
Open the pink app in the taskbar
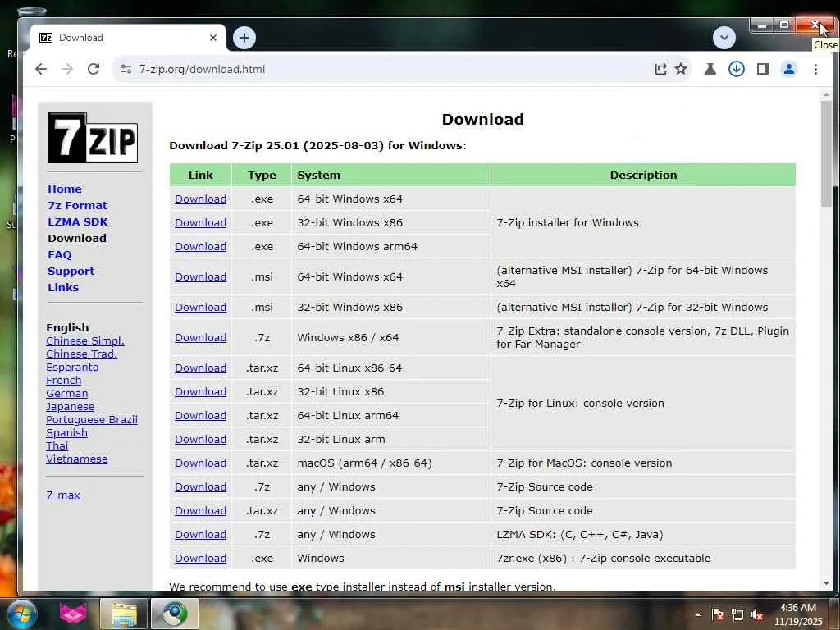pyautogui.click(x=73, y=614)
